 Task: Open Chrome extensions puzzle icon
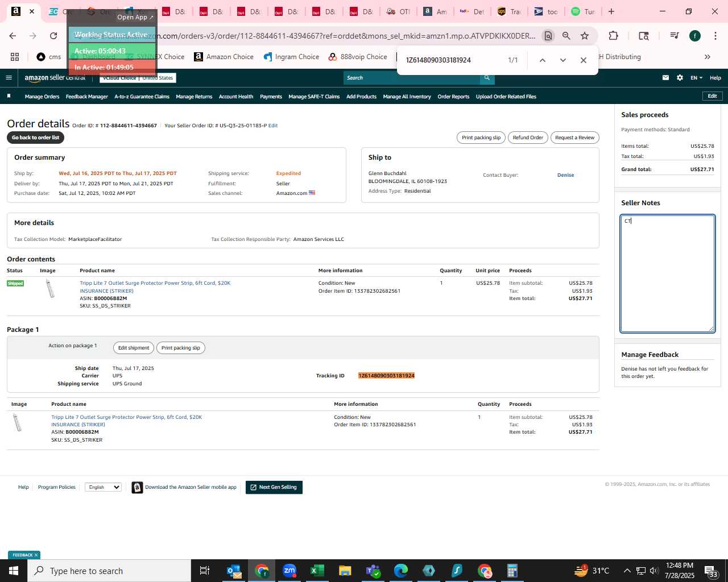[613, 36]
